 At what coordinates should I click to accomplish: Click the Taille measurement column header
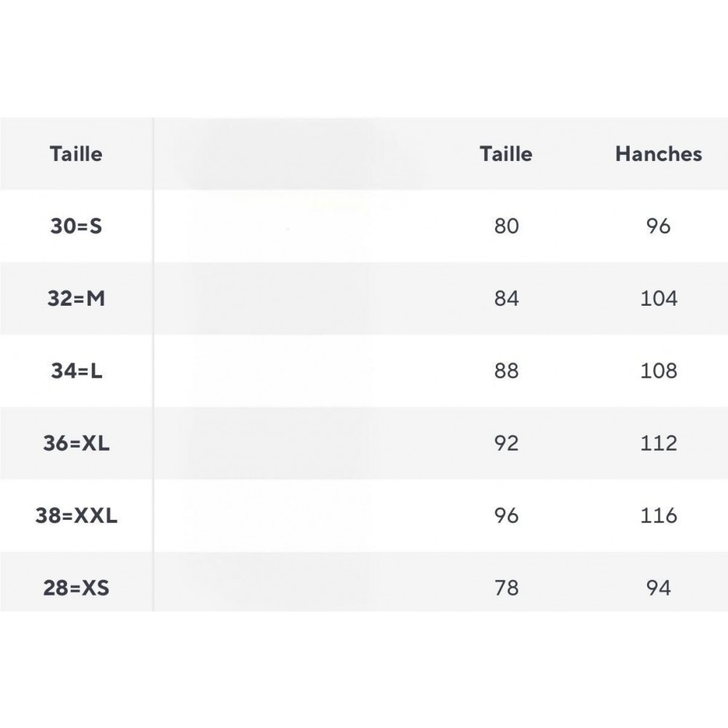tap(506, 154)
